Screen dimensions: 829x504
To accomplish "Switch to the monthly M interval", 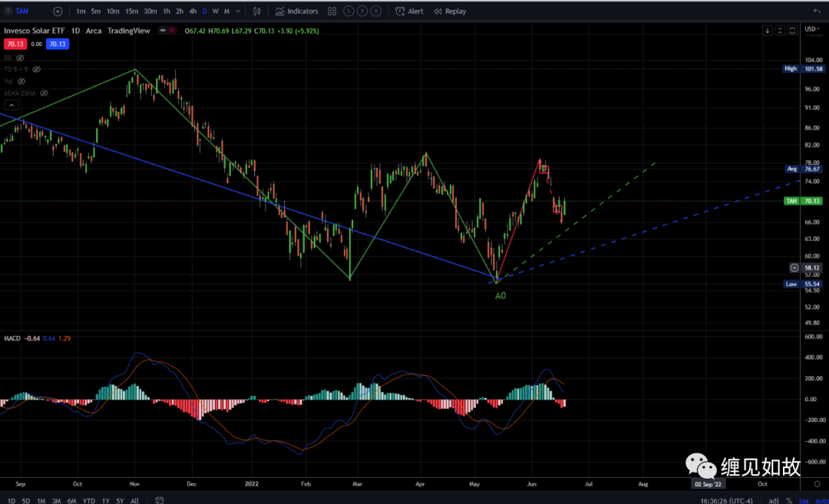I will coord(226,11).
